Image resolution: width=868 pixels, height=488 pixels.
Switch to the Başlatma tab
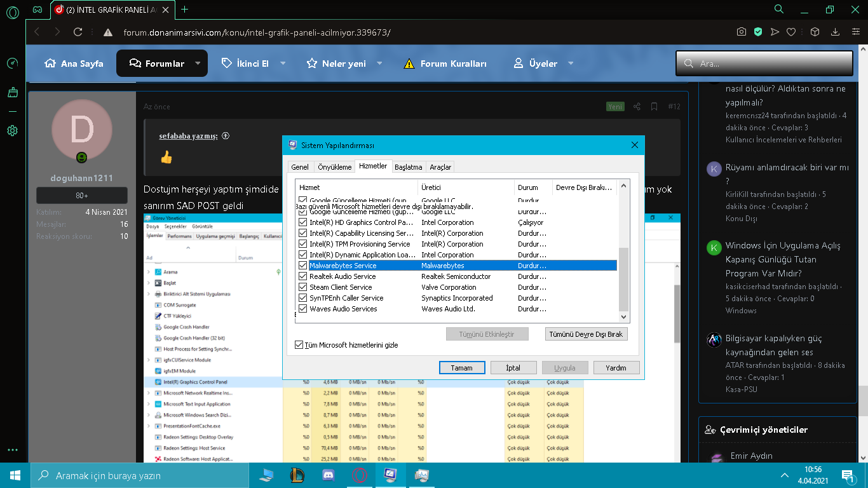[x=408, y=167]
